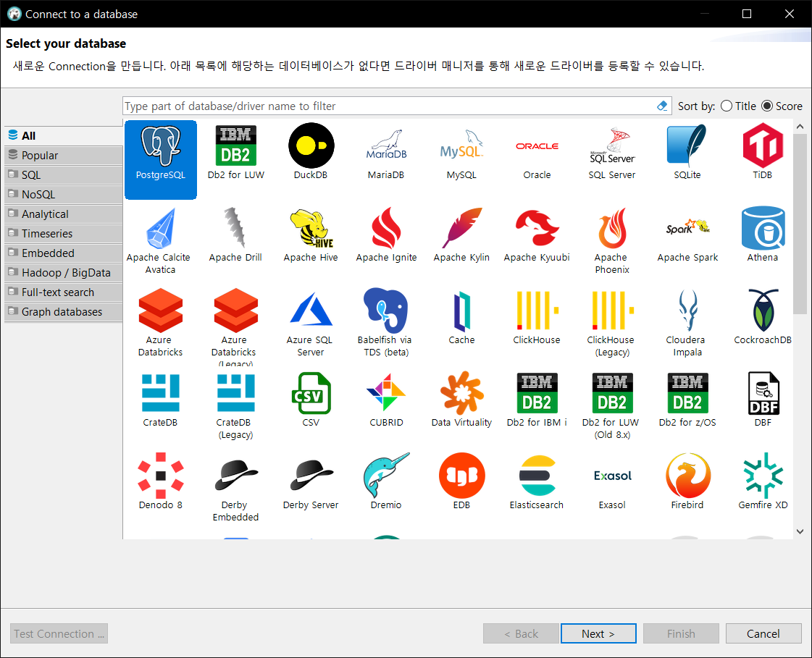Select the Apache Kylin icon
The height and width of the screenshot is (658, 812).
click(461, 229)
